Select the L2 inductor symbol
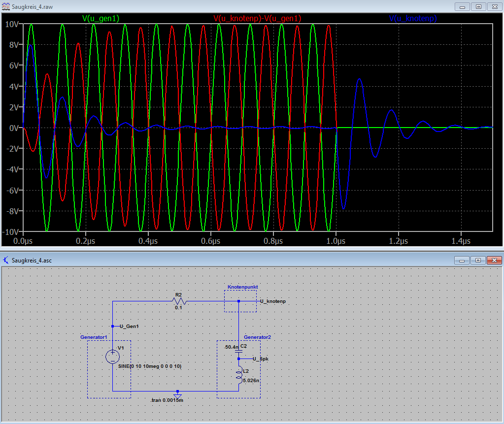 (239, 375)
